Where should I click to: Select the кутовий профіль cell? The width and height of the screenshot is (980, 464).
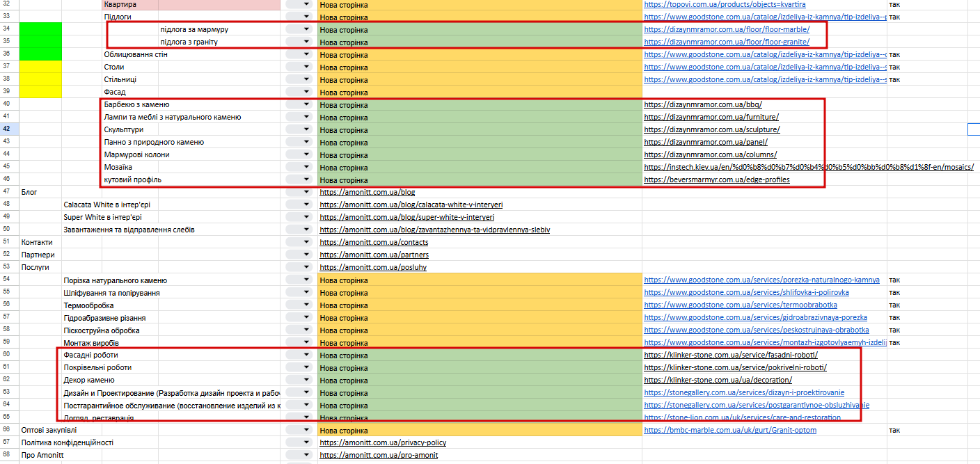point(134,180)
